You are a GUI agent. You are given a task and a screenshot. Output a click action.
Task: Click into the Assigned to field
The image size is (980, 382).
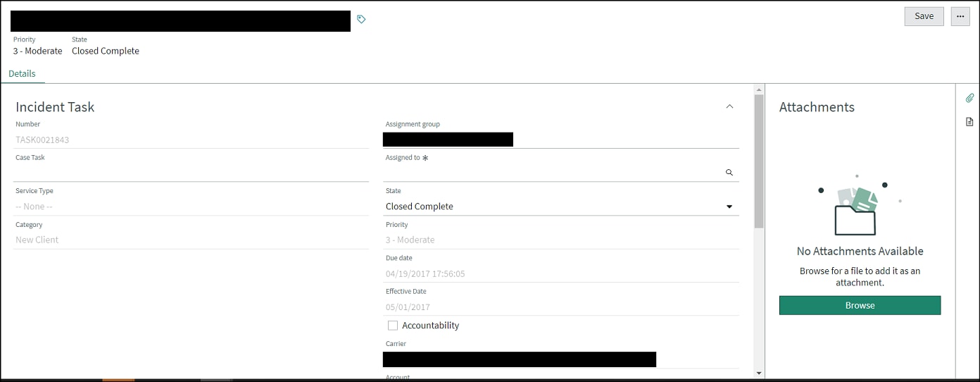553,173
